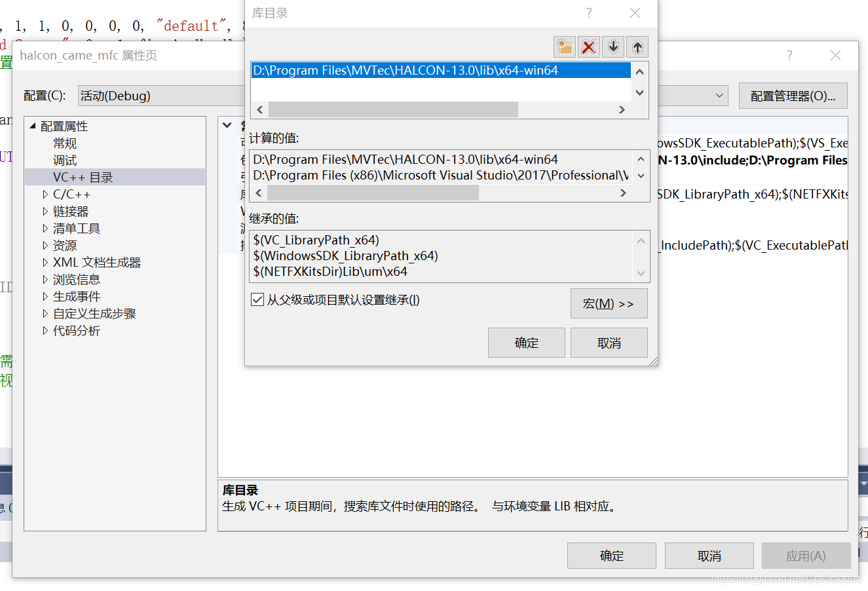Open the 配置 活动(Debug) dropdown
This screenshot has width=868, height=591.
162,96
